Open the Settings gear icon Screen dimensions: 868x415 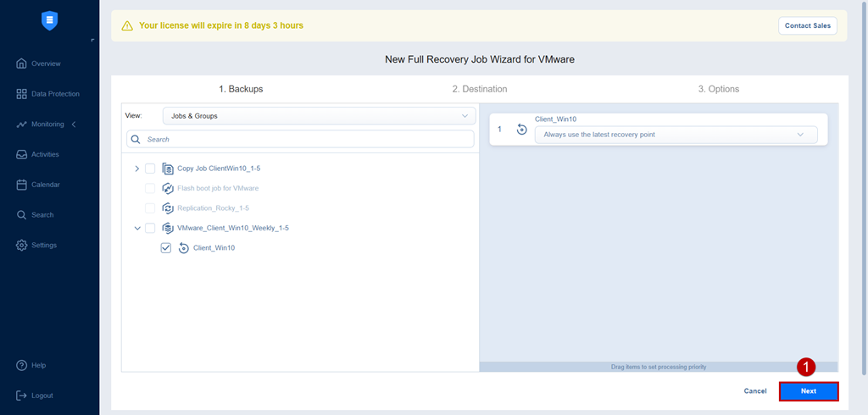[21, 245]
